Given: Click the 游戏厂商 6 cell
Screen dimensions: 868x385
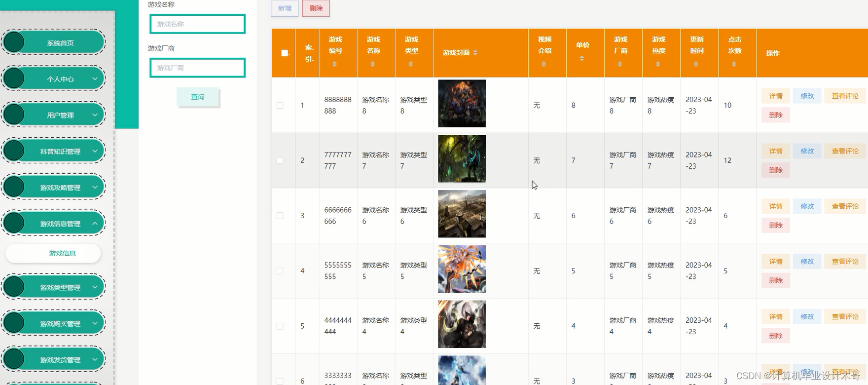Looking at the screenshot, I should 623,216.
